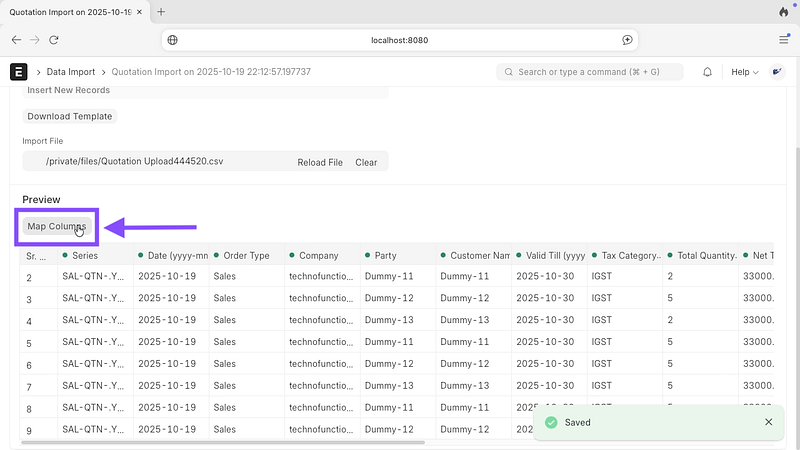The height and width of the screenshot is (450, 800).
Task: Click the Download Template button
Action: [69, 116]
